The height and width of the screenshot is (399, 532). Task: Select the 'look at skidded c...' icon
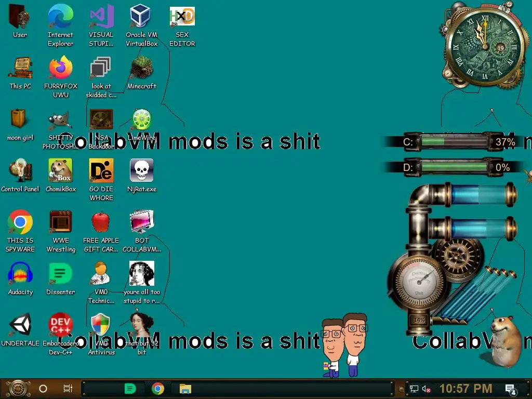click(x=101, y=77)
